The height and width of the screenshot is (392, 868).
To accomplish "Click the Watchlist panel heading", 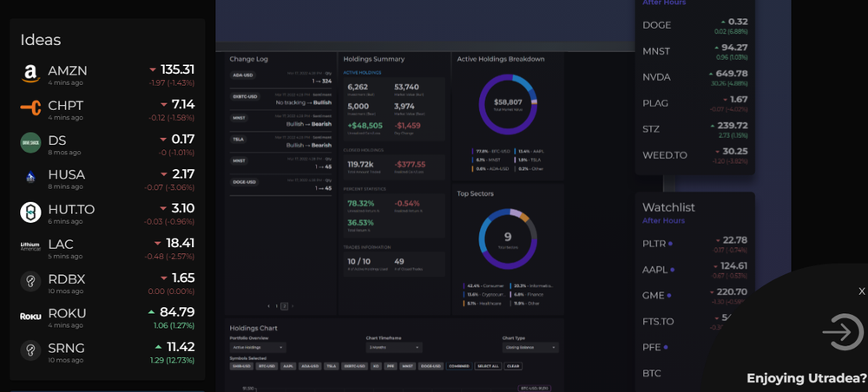I will (668, 207).
